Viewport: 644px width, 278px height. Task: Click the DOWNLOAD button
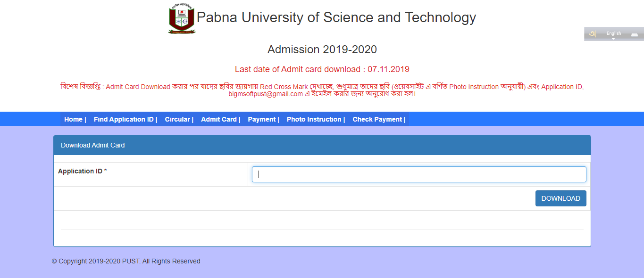click(x=560, y=198)
